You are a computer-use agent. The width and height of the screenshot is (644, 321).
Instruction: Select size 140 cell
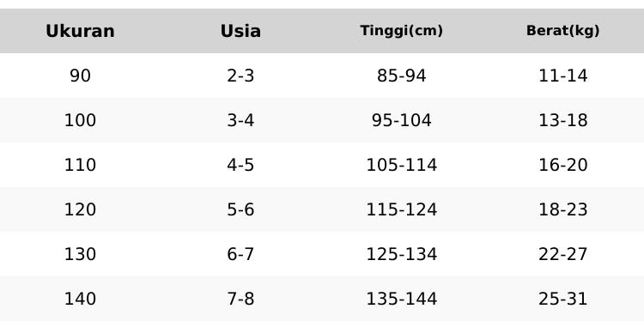coord(80,299)
